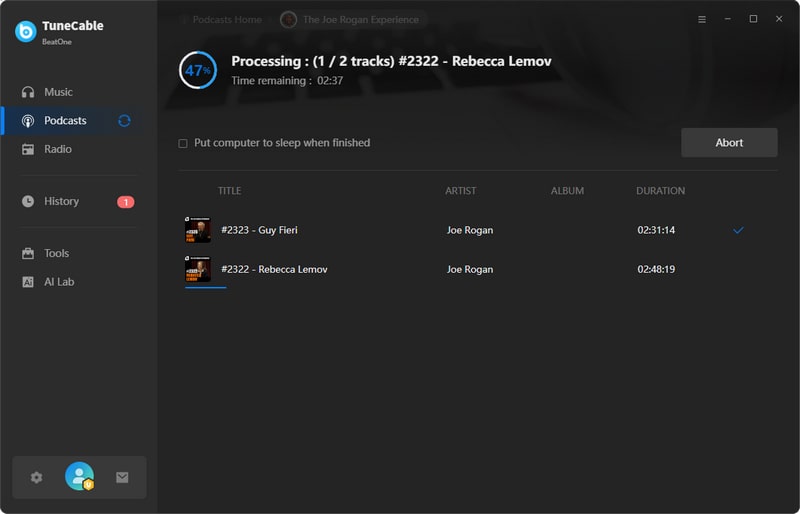Screen dimensions: 800x514
Task: Click the Podcasts Home breadcrumb
Action: [x=227, y=19]
